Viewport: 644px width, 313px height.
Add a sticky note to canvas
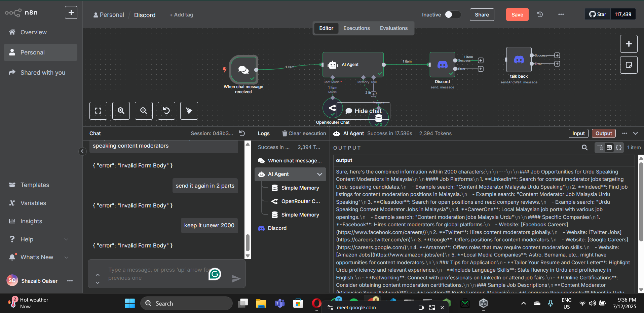pyautogui.click(x=629, y=65)
